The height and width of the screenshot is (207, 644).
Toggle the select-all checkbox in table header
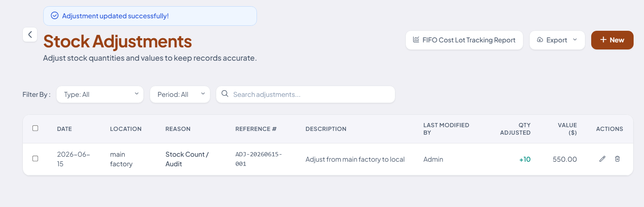tap(35, 128)
